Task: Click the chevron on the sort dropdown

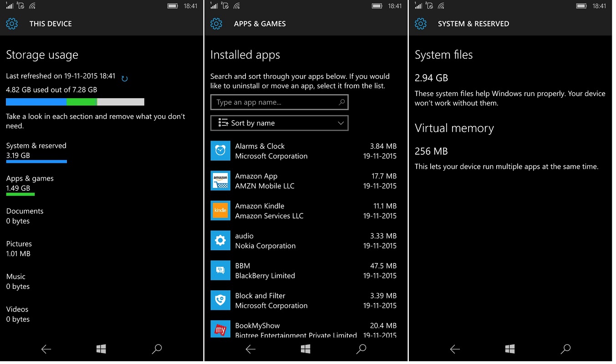Action: point(341,123)
